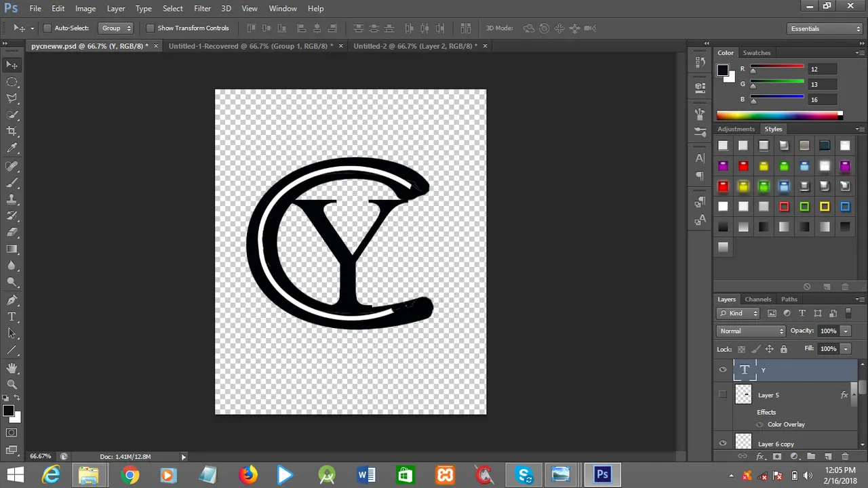Select the Quick Selection tool
The image size is (868, 488).
click(x=12, y=115)
